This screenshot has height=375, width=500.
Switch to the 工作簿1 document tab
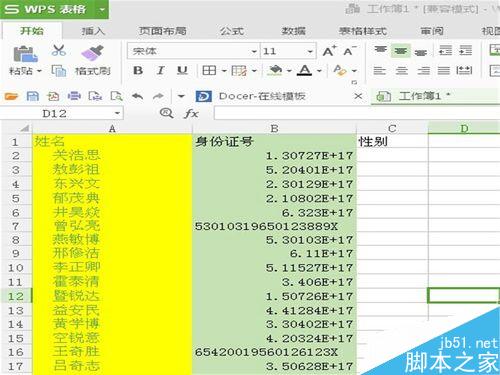pyautogui.click(x=435, y=96)
